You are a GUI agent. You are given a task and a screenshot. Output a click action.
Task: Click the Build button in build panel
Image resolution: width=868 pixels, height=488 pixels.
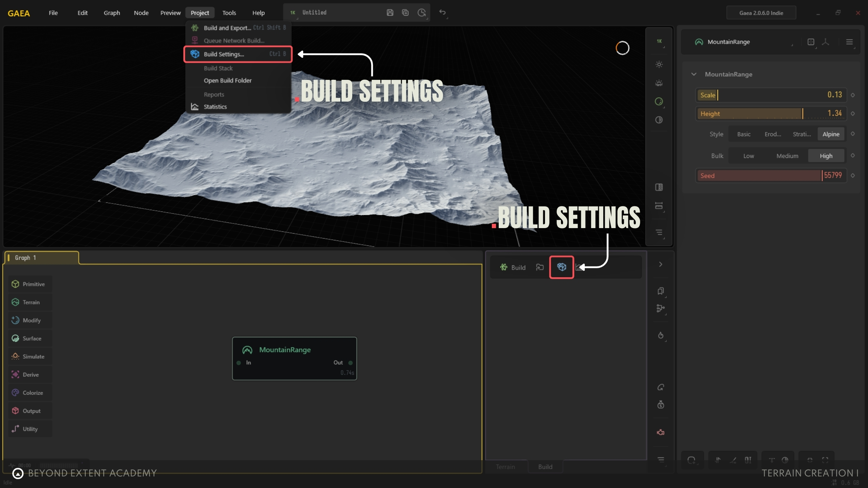(513, 267)
